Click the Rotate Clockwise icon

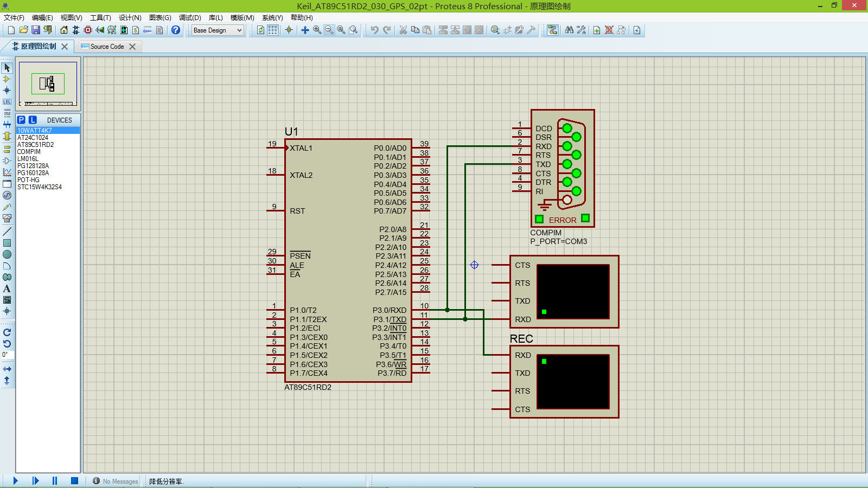[7, 332]
